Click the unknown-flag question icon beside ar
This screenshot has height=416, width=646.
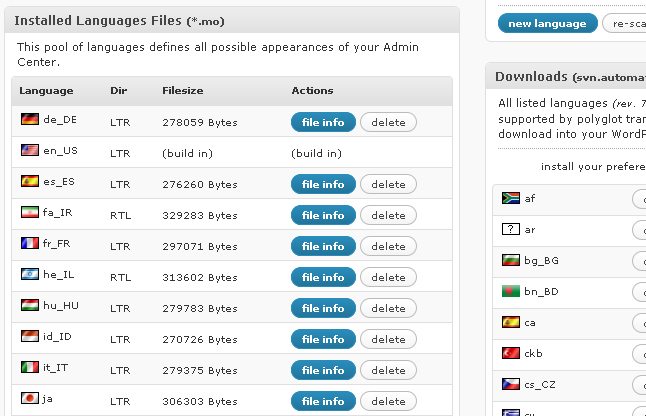[x=510, y=229]
